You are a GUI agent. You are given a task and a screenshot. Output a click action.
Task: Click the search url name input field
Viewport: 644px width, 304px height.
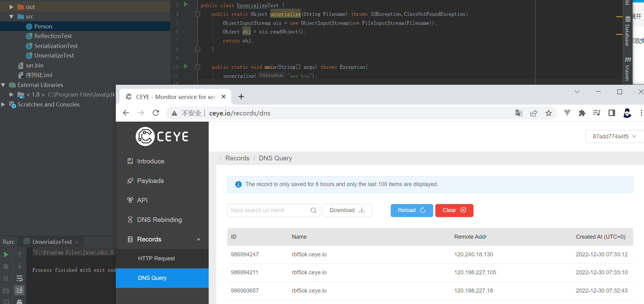tap(269, 211)
